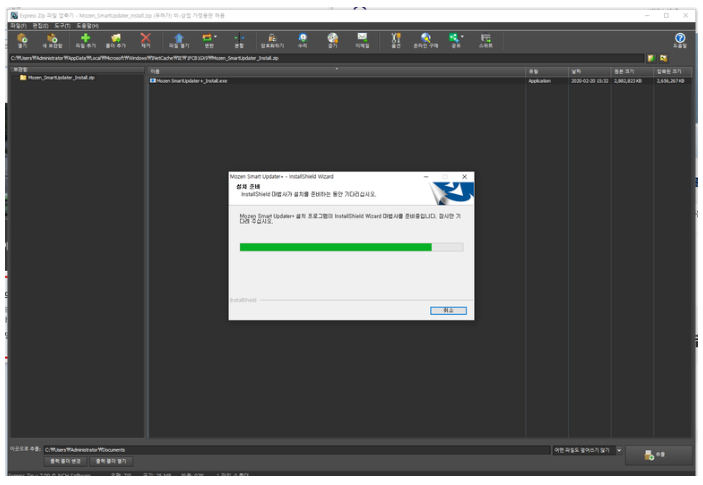
Task: Open the 도구(T) menu
Action: [62, 26]
